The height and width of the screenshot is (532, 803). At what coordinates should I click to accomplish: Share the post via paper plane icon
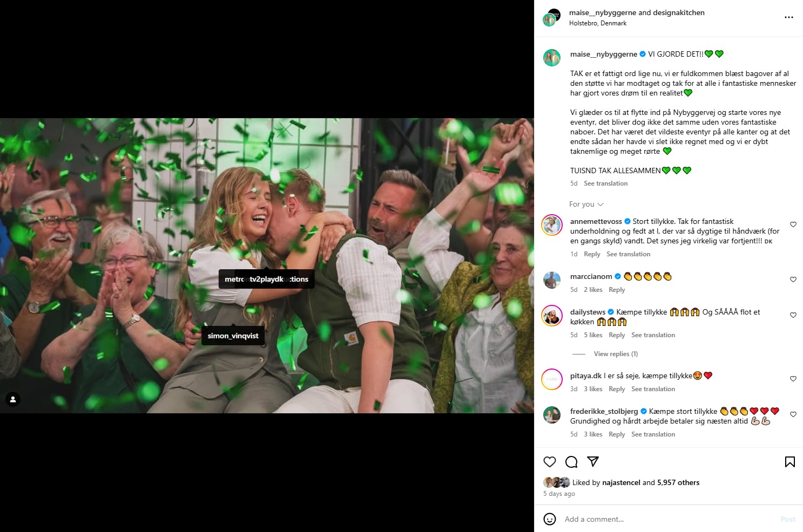click(x=593, y=462)
